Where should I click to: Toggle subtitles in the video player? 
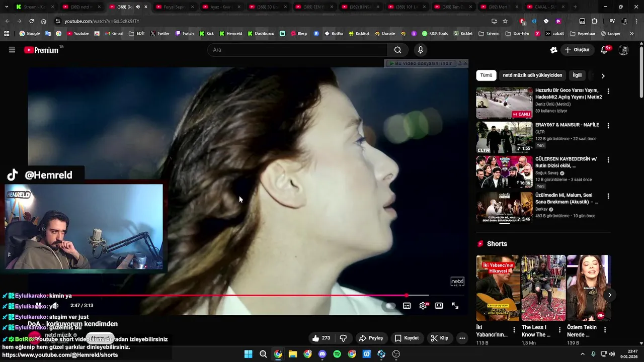pyautogui.click(x=407, y=306)
